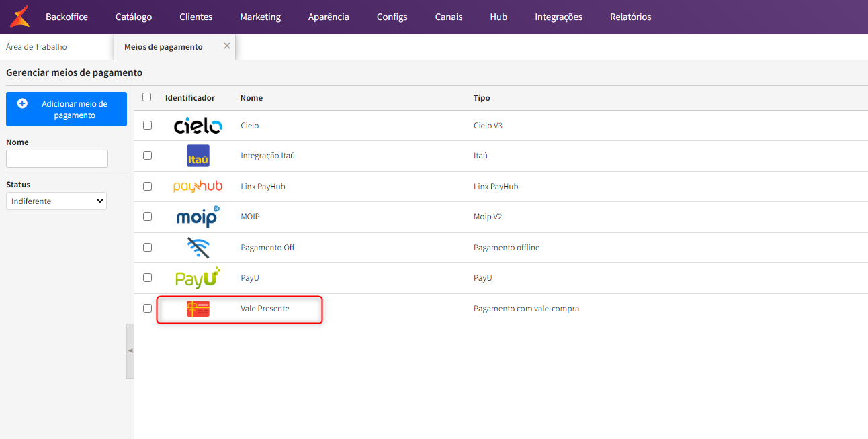Open the Pagamento Off payment method name

click(268, 247)
